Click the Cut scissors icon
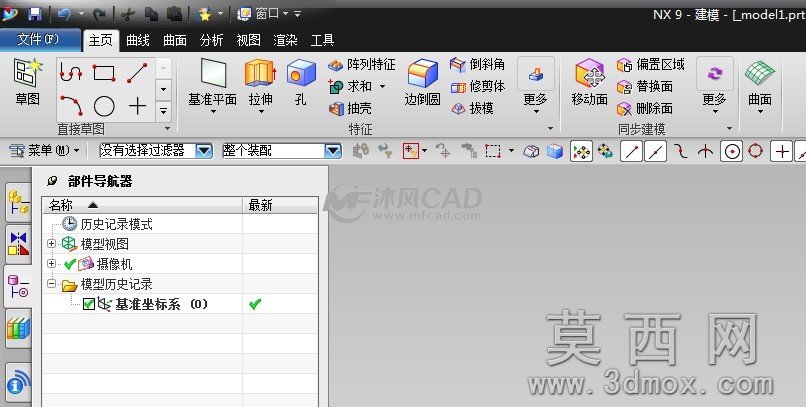This screenshot has height=407, width=806. pyautogui.click(x=127, y=14)
